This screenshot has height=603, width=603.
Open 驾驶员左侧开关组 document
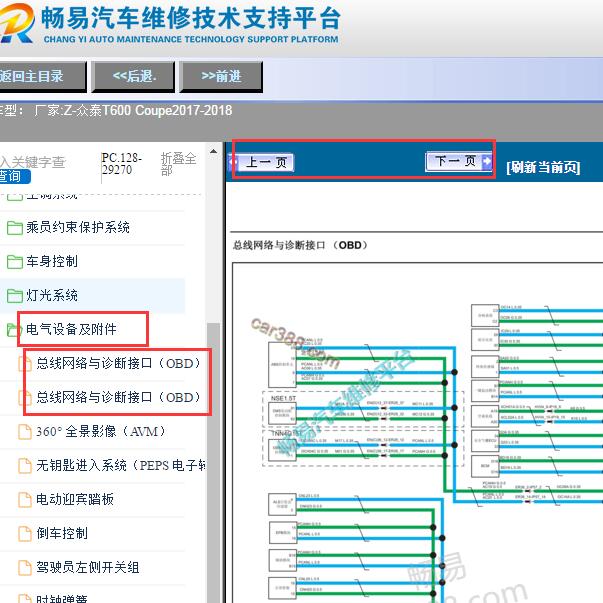tap(88, 568)
